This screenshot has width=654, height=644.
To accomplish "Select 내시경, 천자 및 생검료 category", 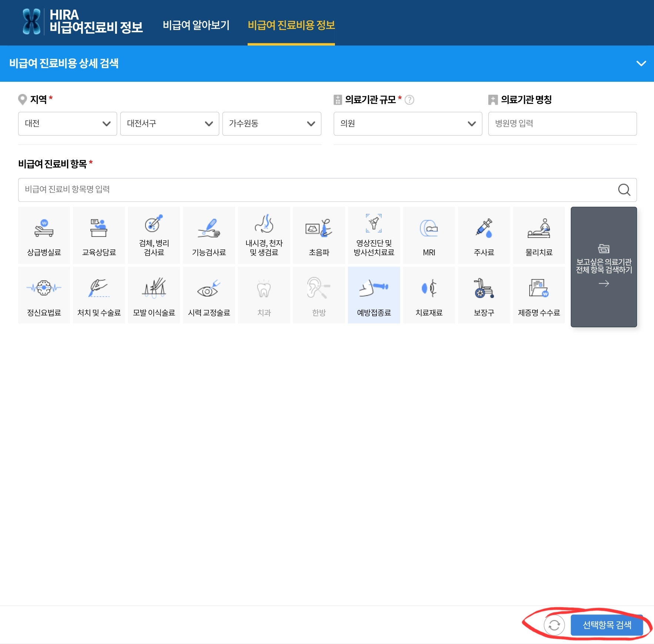I will pos(264,235).
